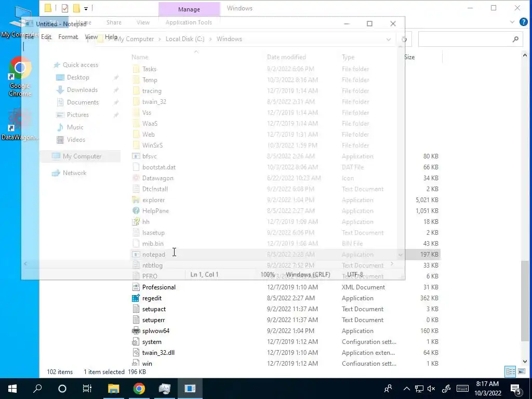532x399 pixels.
Task: Open Explorer Share ribbon tab
Action: 114,22
